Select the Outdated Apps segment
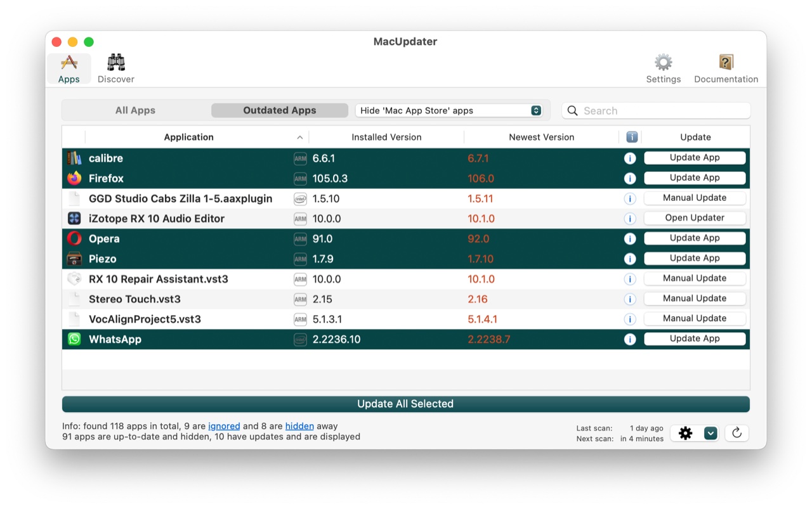Screen dimensions: 812x509 point(279,110)
